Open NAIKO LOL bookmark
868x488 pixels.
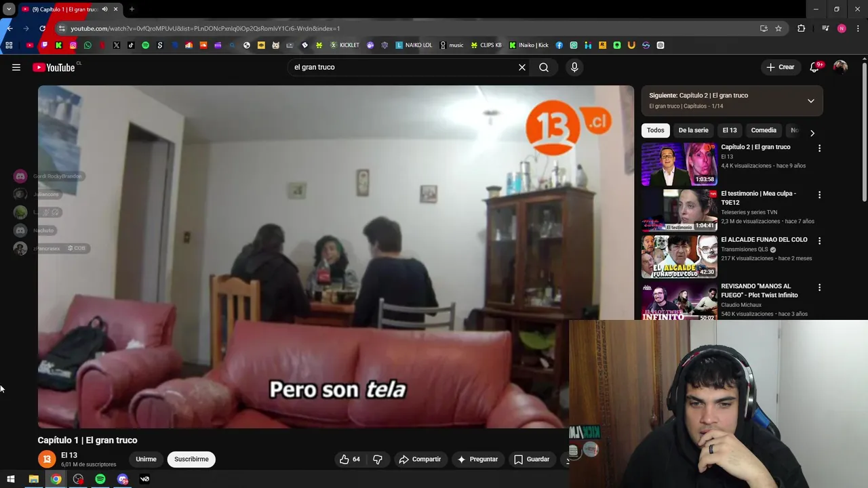click(414, 45)
